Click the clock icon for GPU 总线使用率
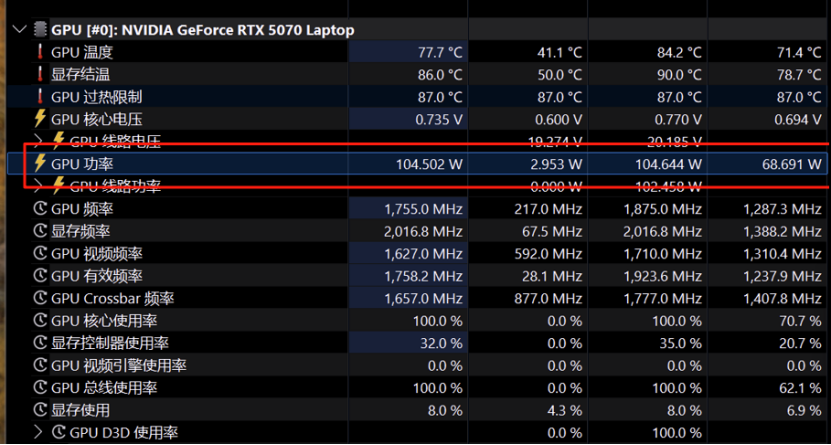 point(40,387)
